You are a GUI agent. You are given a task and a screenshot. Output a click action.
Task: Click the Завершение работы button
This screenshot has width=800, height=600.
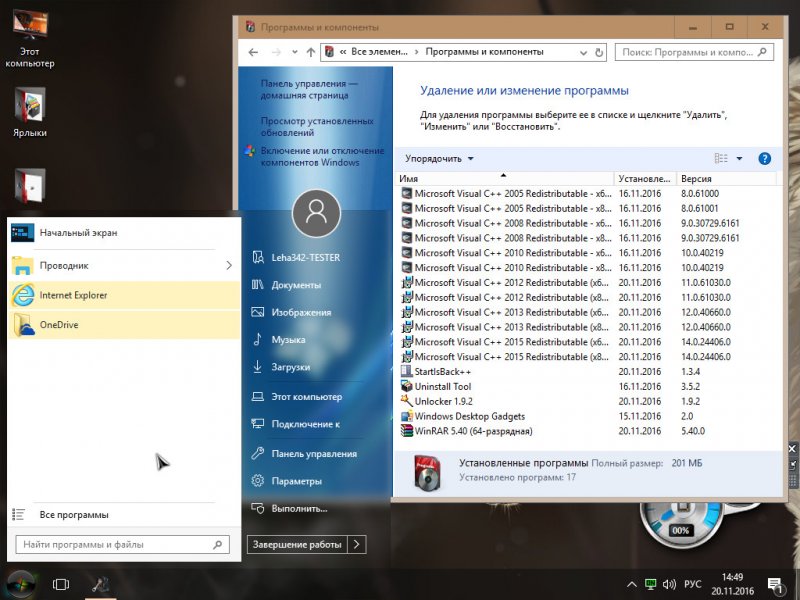coord(297,544)
